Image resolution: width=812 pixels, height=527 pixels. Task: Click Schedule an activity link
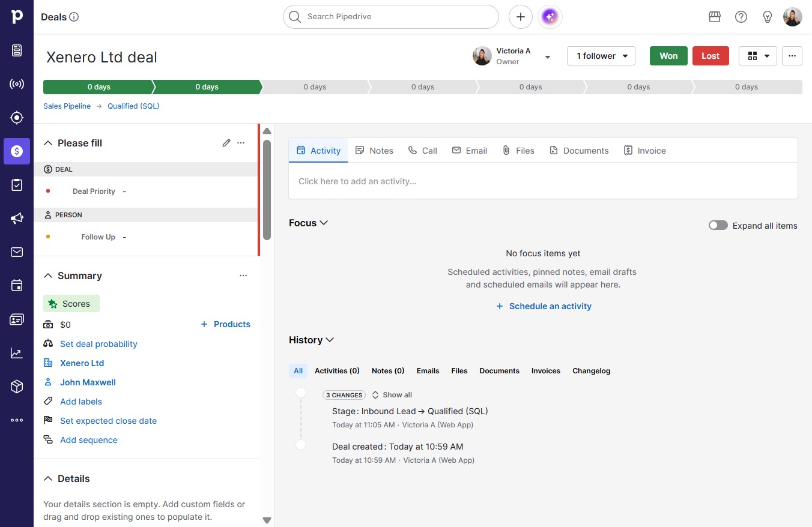point(544,306)
